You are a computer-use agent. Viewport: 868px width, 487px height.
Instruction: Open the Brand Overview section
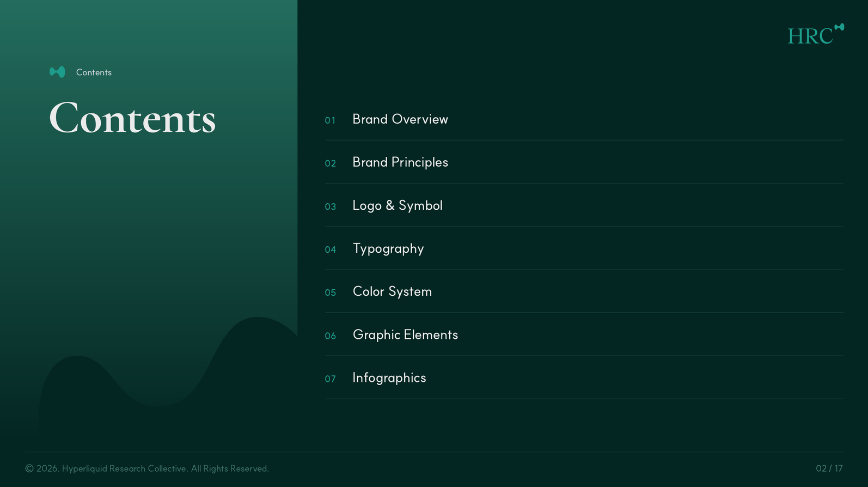coord(400,119)
